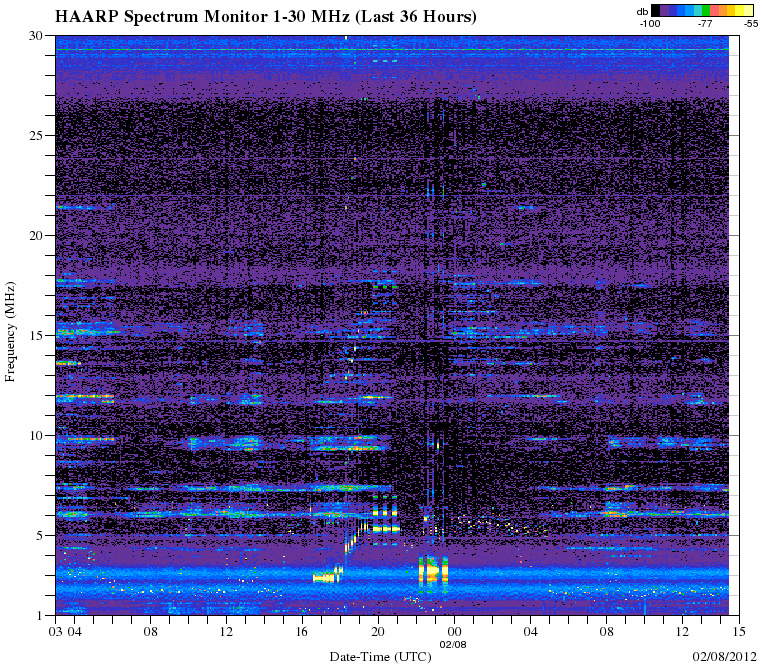This screenshot has width=762, height=665.
Task: Click the thin green line near 29 MHz
Action: point(392,49)
